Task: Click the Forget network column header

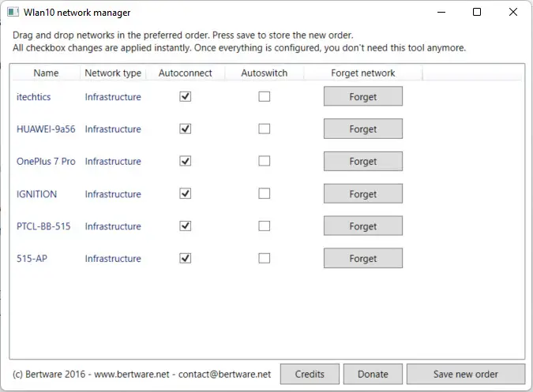Action: pyautogui.click(x=362, y=73)
